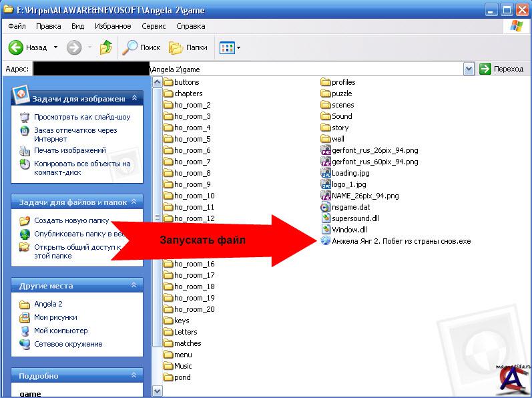Open the ho_room_2 folder
This screenshot has width=532, height=398.
(192, 105)
